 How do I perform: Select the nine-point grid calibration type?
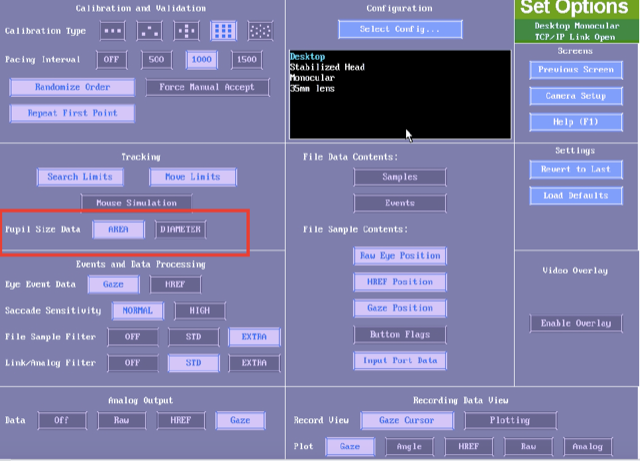pos(223,31)
